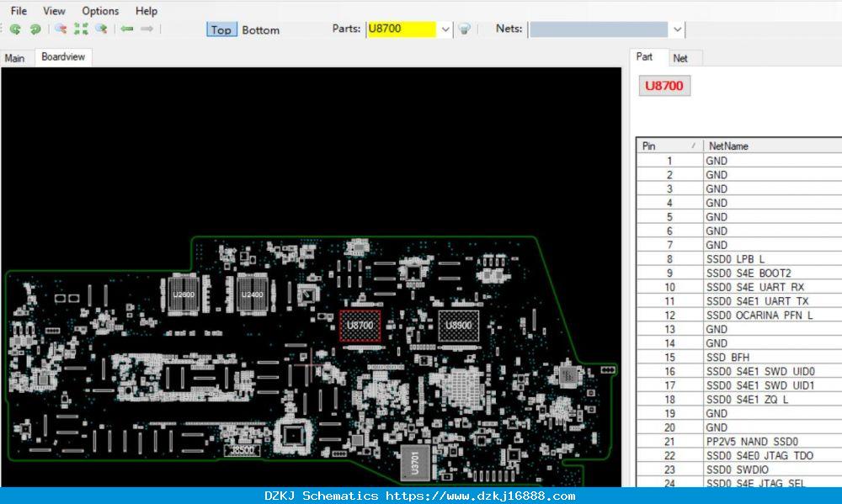The height and width of the screenshot is (504, 842).
Task: Select the U8900 chip on the board
Action: [459, 326]
